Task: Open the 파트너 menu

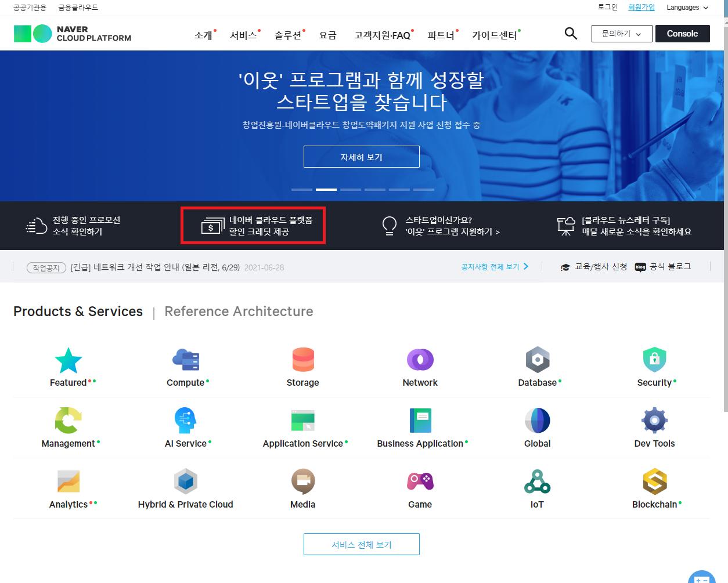Action: click(441, 35)
